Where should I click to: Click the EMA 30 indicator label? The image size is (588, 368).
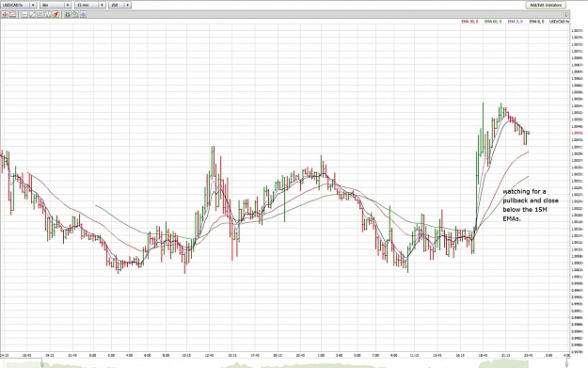469,22
